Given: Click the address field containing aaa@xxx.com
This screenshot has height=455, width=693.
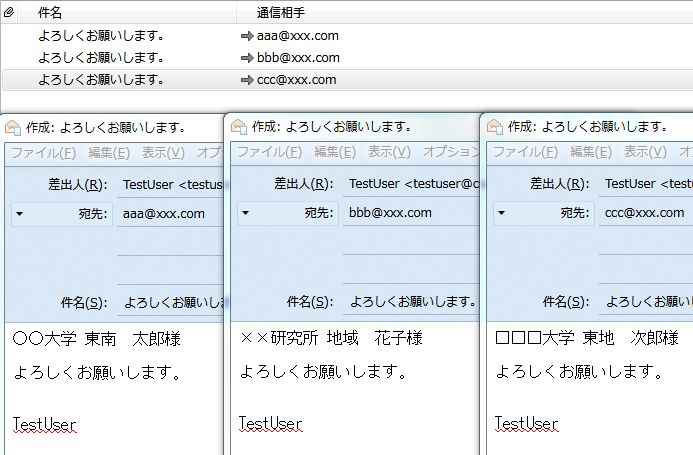Looking at the screenshot, I should tap(171, 214).
